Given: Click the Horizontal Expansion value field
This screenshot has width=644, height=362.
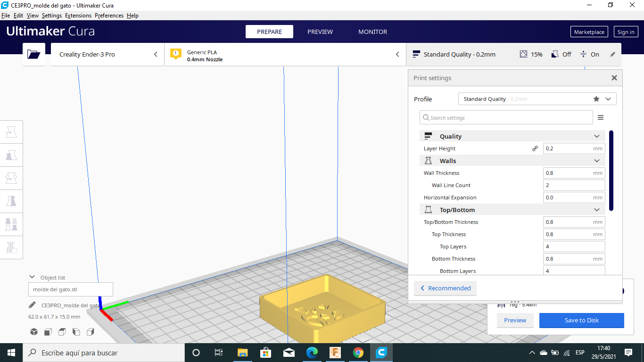Looking at the screenshot, I should click(x=574, y=197).
